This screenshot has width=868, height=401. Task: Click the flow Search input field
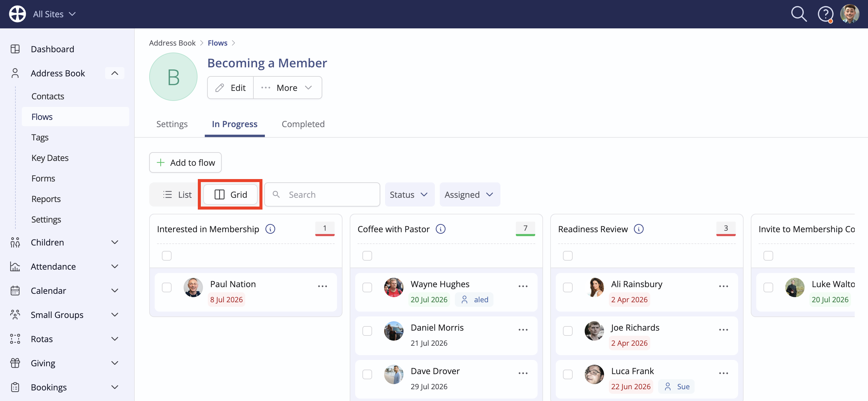point(322,194)
